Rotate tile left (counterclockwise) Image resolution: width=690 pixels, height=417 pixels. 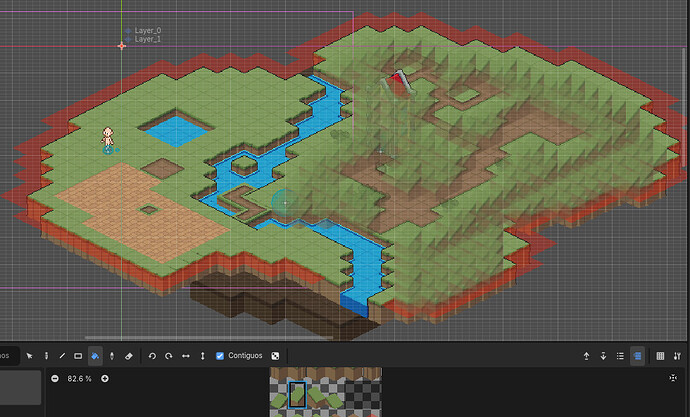(x=152, y=356)
